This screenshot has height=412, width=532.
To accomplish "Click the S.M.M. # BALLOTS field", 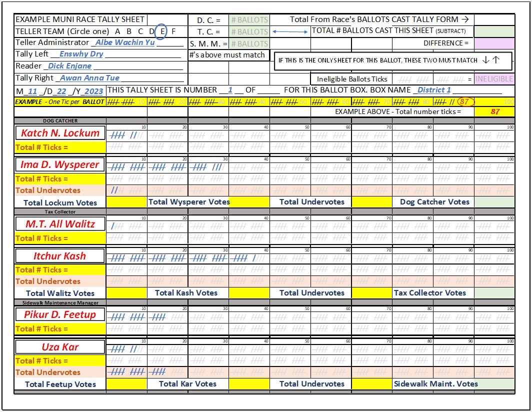I will [x=250, y=43].
